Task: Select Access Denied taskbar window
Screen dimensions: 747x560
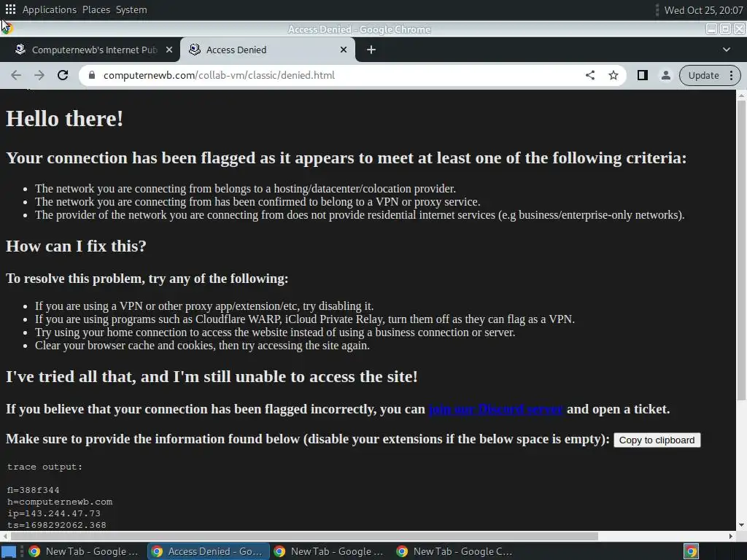Action: (208, 551)
